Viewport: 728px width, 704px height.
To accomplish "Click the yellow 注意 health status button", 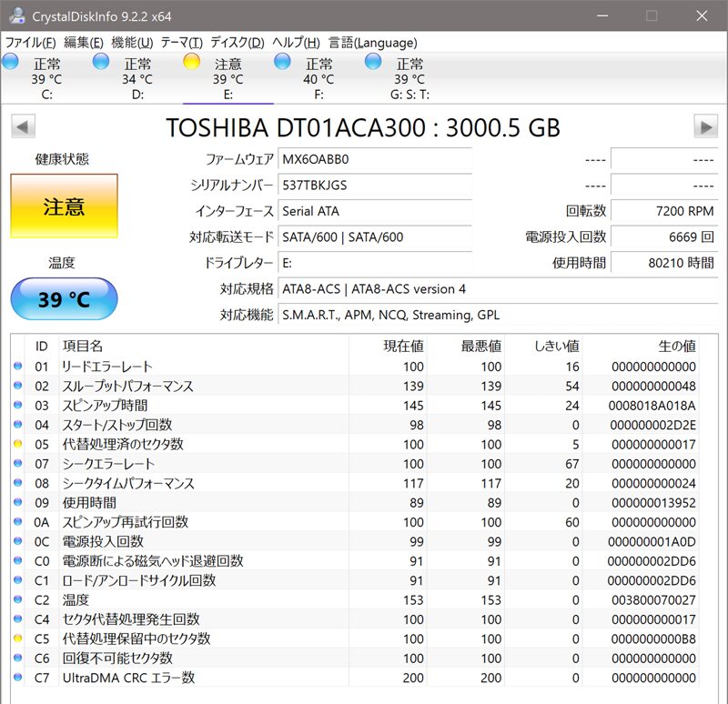I will point(64,206).
